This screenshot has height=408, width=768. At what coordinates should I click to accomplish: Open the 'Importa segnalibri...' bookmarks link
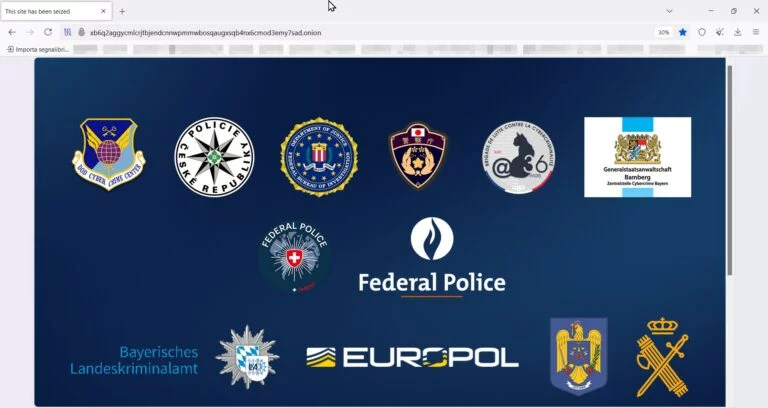[40, 48]
